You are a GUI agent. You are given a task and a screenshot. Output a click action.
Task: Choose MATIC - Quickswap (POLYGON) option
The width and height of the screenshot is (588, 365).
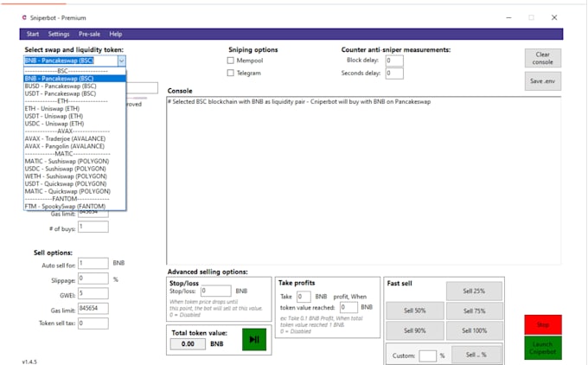pos(74,191)
